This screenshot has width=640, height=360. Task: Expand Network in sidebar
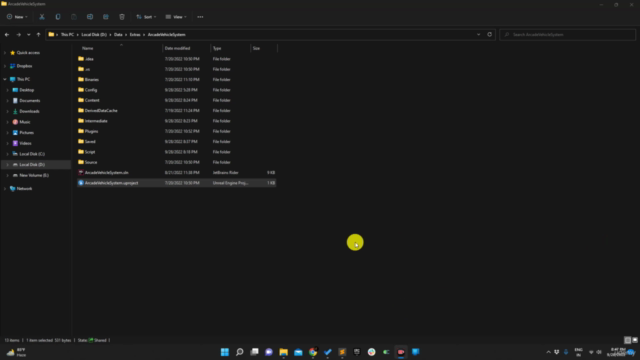point(5,189)
